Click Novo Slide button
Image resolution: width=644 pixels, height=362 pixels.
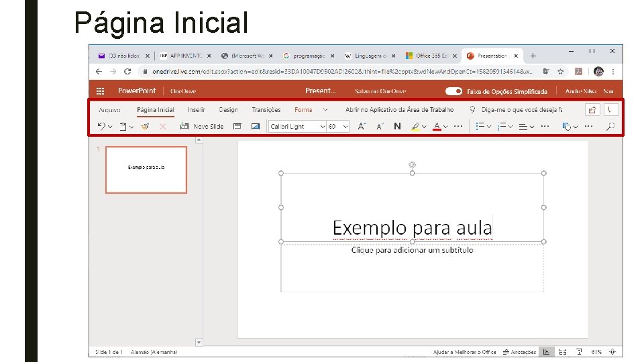click(202, 127)
